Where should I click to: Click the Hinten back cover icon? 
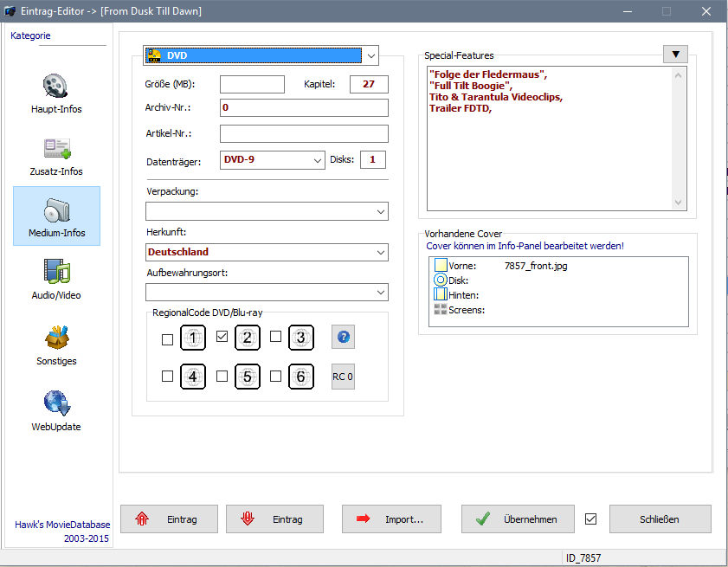pyautogui.click(x=440, y=294)
